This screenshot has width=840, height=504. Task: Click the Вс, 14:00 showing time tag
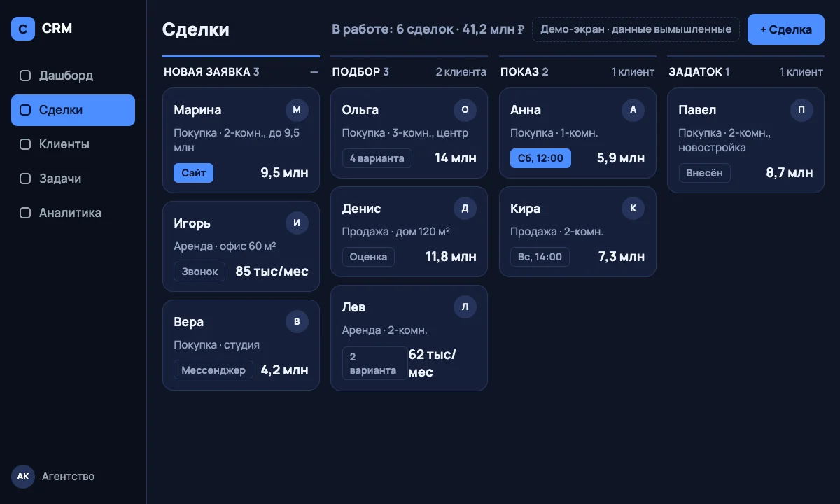(x=540, y=257)
